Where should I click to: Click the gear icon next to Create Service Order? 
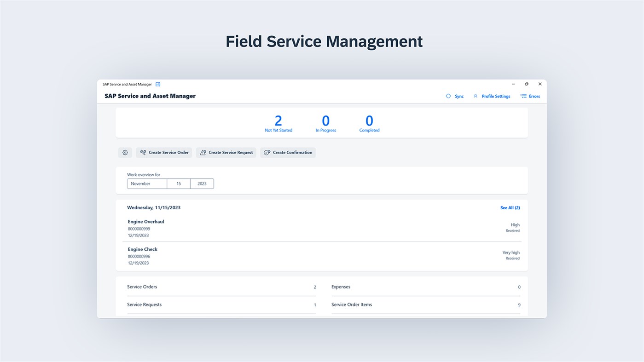click(x=125, y=152)
